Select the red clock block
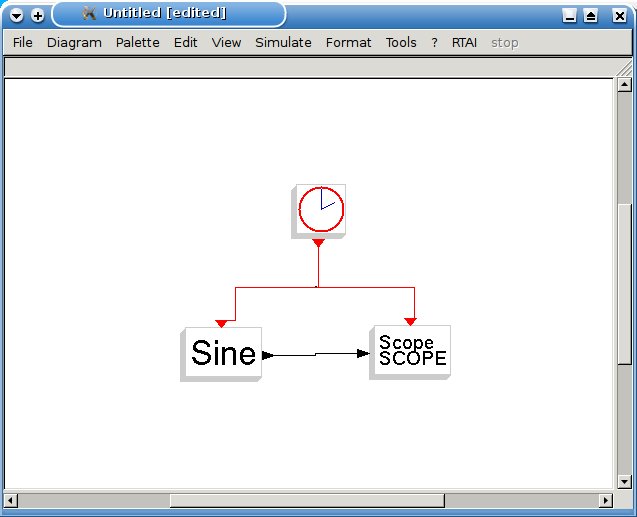Viewport: 637px width, 517px height. pyautogui.click(x=320, y=210)
